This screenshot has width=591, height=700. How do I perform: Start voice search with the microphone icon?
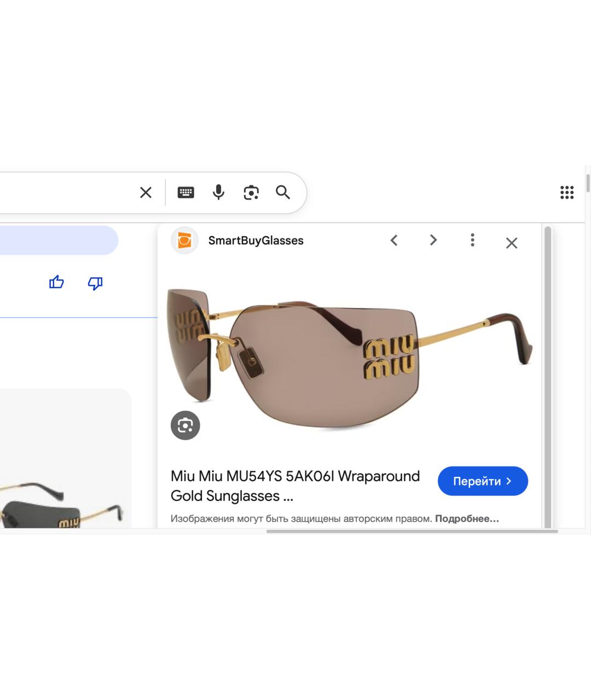[218, 192]
